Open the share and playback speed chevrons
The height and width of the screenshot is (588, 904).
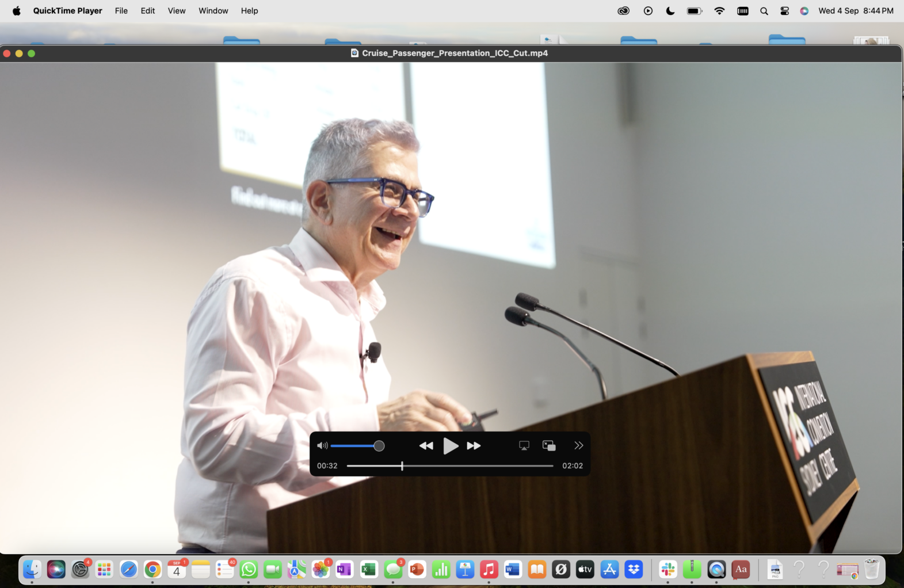578,446
